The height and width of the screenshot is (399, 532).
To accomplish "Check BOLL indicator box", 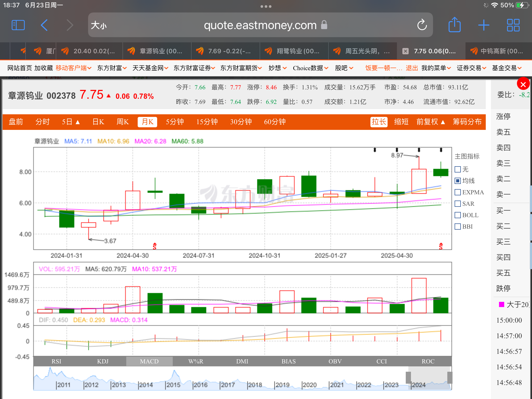I will (458, 215).
